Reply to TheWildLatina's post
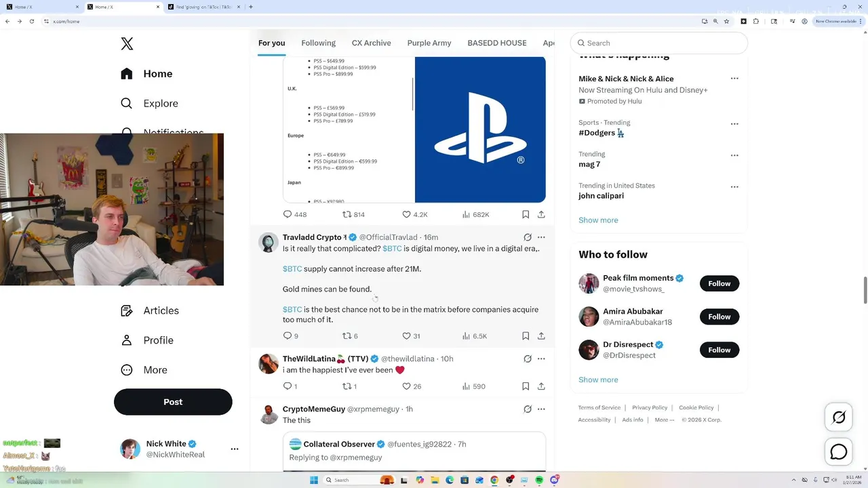 click(290, 386)
